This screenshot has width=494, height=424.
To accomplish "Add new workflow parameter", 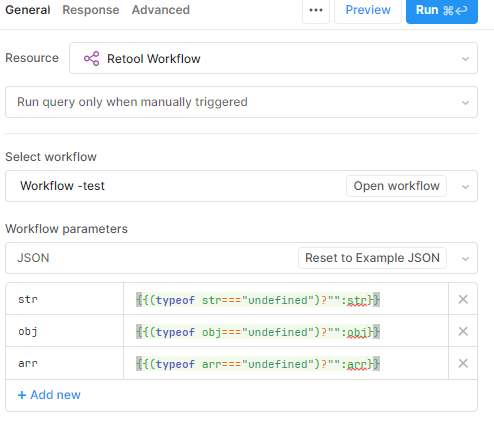I will 49,395.
